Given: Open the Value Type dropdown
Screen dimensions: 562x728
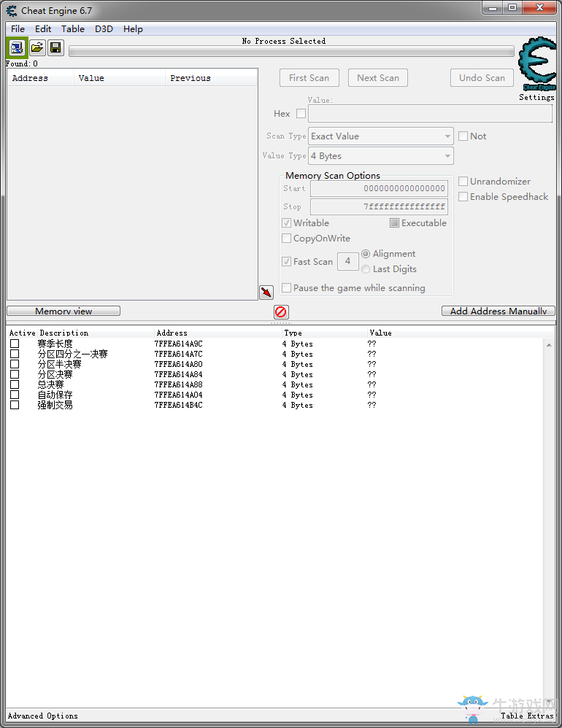Looking at the screenshot, I should (381, 156).
